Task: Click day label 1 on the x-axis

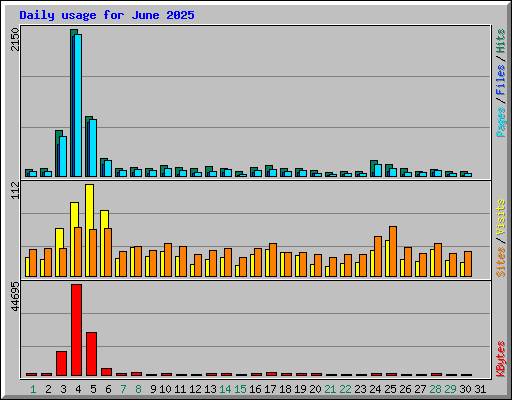Action: (33, 389)
